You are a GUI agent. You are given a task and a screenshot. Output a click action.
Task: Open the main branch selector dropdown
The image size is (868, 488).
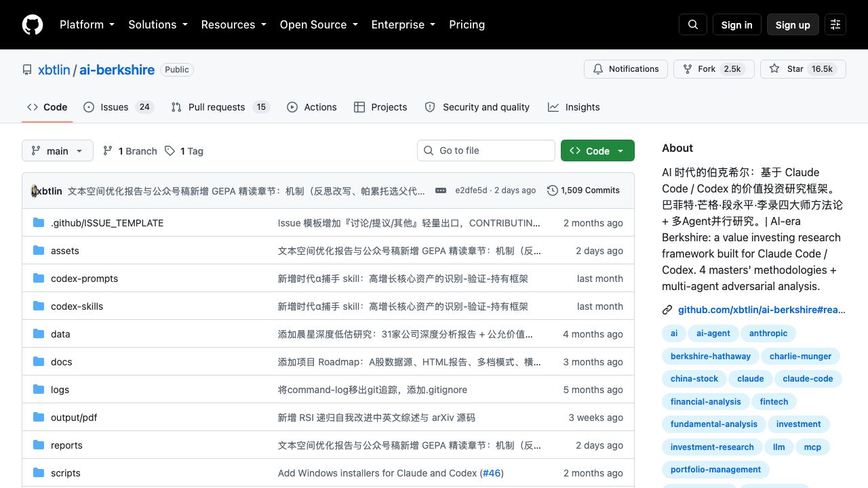click(x=57, y=150)
